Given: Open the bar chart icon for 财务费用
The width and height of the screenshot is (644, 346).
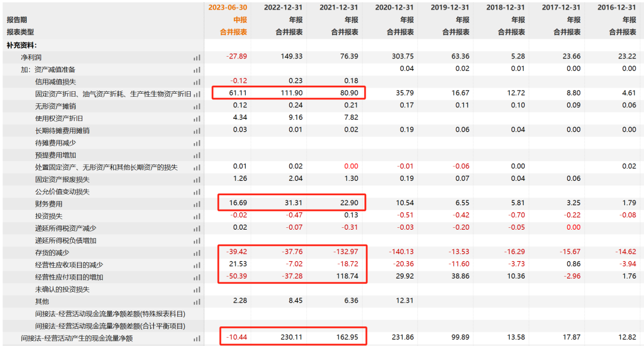Looking at the screenshot, I should (197, 205).
